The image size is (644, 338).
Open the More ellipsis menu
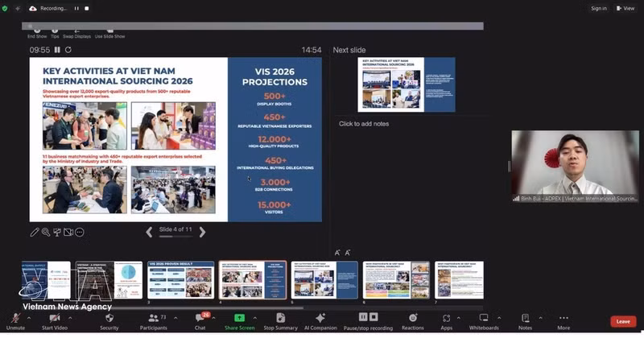click(x=563, y=322)
